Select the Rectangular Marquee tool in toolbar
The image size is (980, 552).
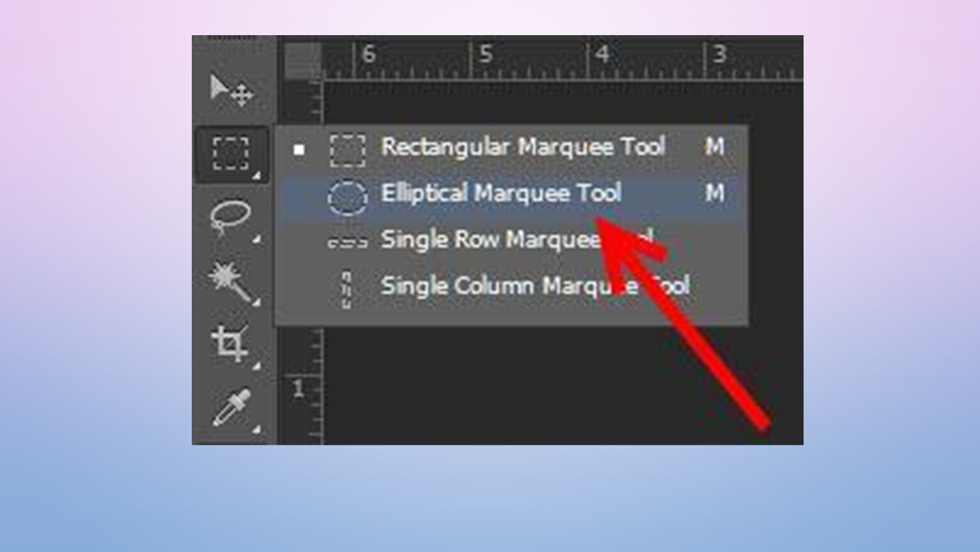pyautogui.click(x=231, y=154)
